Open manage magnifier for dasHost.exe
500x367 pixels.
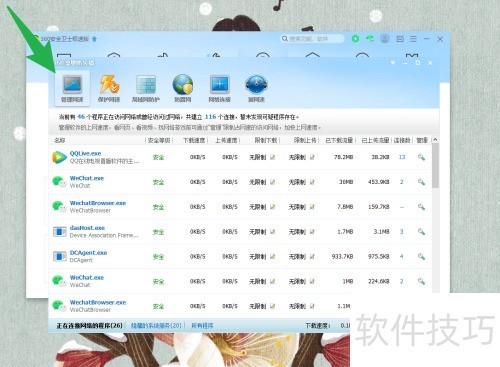tap(421, 232)
